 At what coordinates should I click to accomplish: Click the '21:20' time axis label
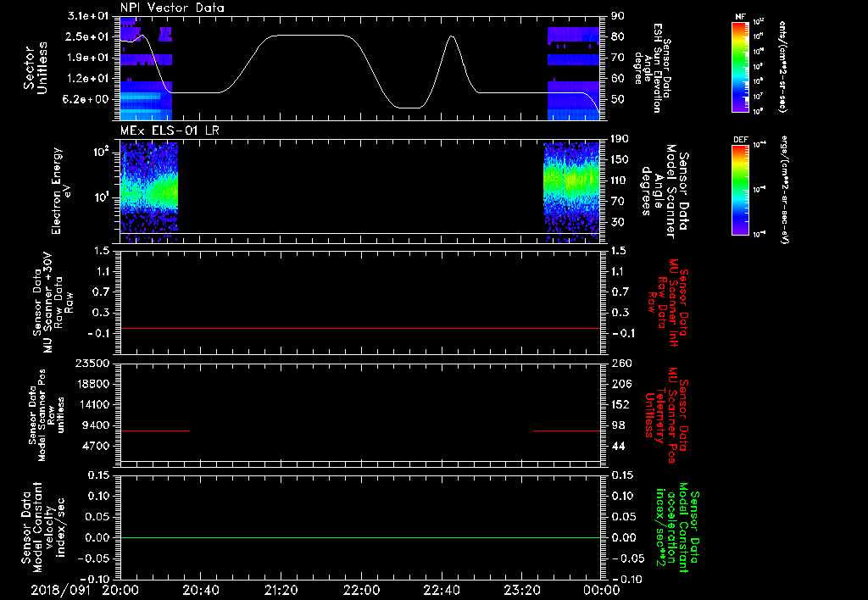tap(281, 590)
